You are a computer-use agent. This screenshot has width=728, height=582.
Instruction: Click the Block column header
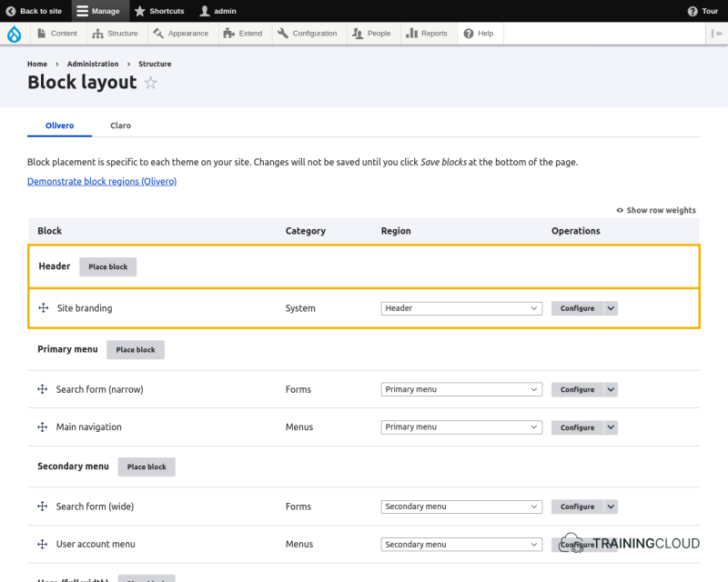50,231
